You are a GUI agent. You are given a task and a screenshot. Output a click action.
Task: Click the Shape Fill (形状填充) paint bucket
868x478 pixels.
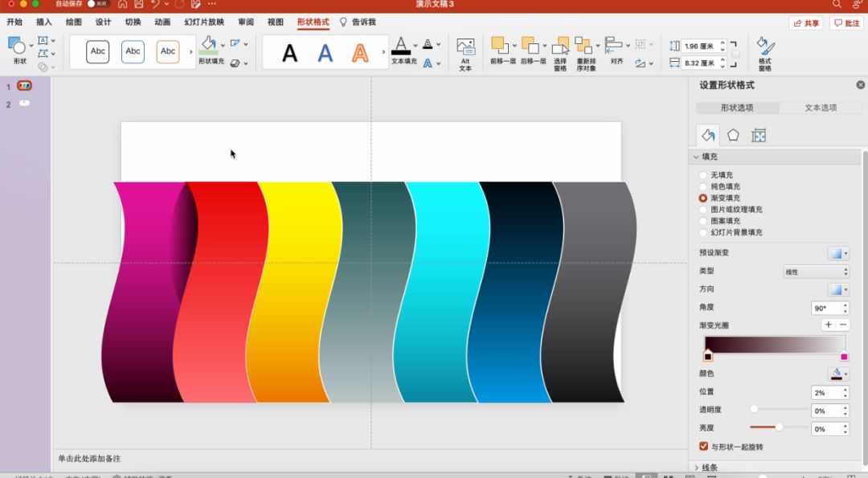pos(209,45)
